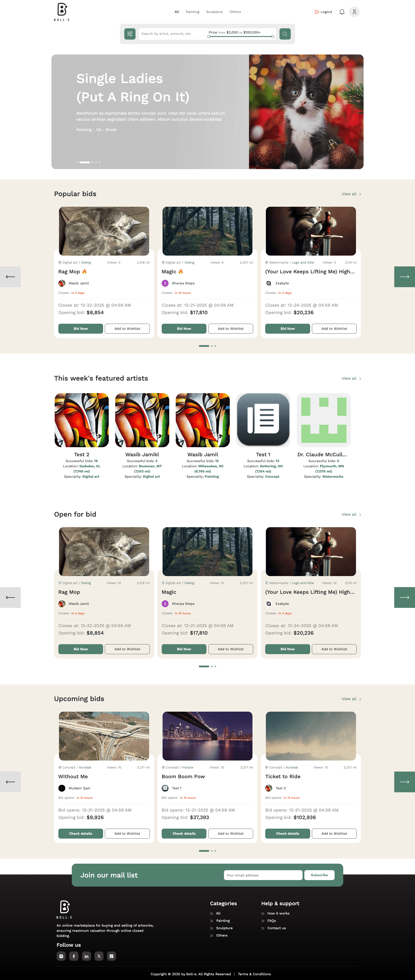Click the price range slider right handle
The width and height of the screenshot is (415, 980).
coord(273,37)
